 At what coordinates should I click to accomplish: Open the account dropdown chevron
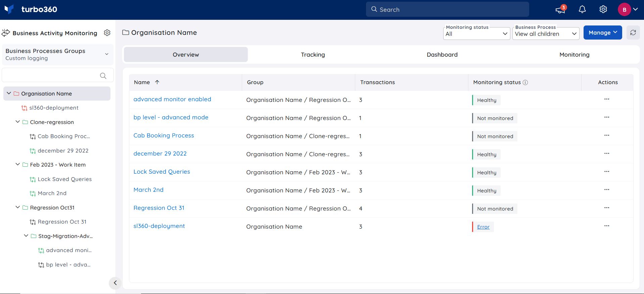pos(635,9)
